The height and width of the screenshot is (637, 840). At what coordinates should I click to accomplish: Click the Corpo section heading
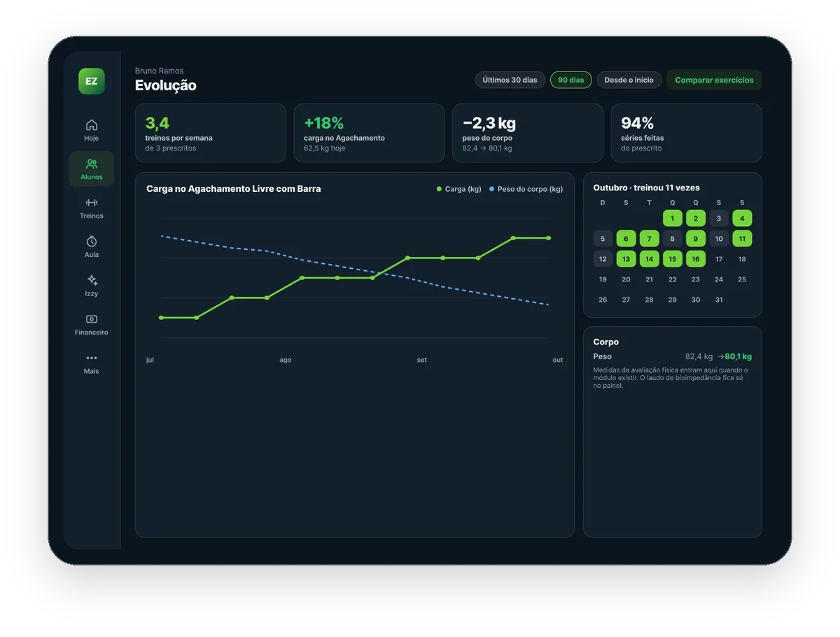(606, 342)
